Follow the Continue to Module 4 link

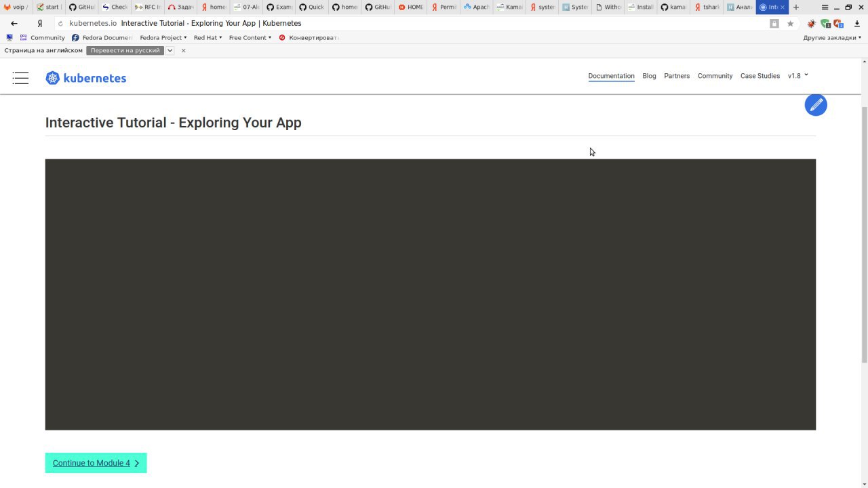(96, 463)
